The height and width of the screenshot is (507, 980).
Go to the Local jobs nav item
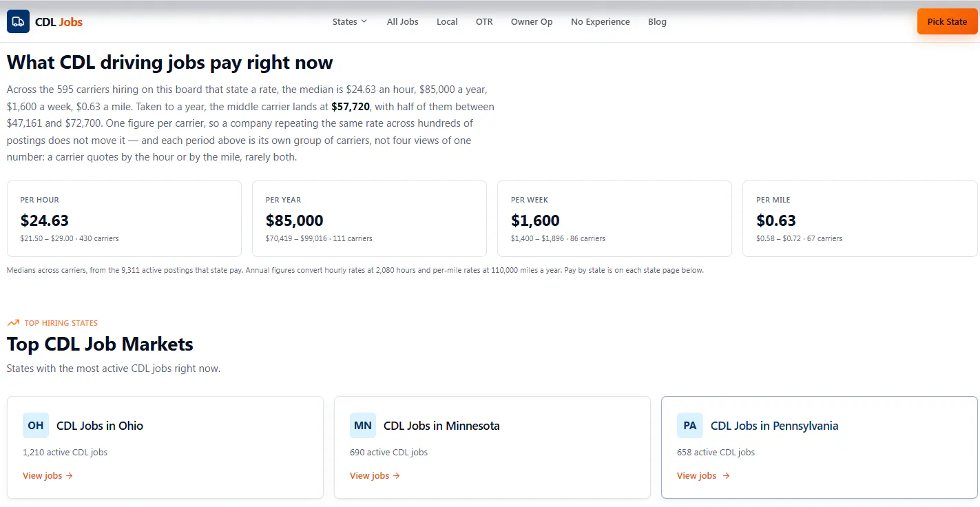447,21
